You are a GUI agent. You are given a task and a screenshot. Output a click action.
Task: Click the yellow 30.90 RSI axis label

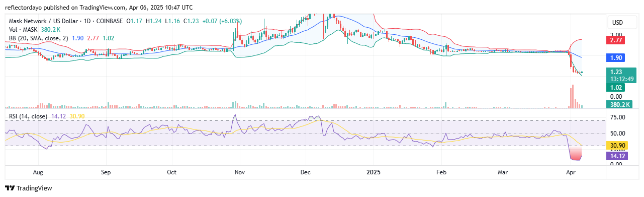pyautogui.click(x=618, y=145)
